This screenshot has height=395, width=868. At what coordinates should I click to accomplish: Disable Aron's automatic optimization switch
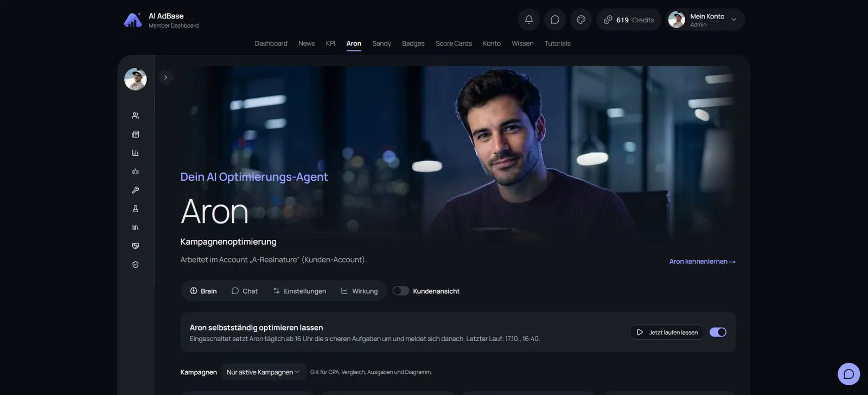[718, 332]
